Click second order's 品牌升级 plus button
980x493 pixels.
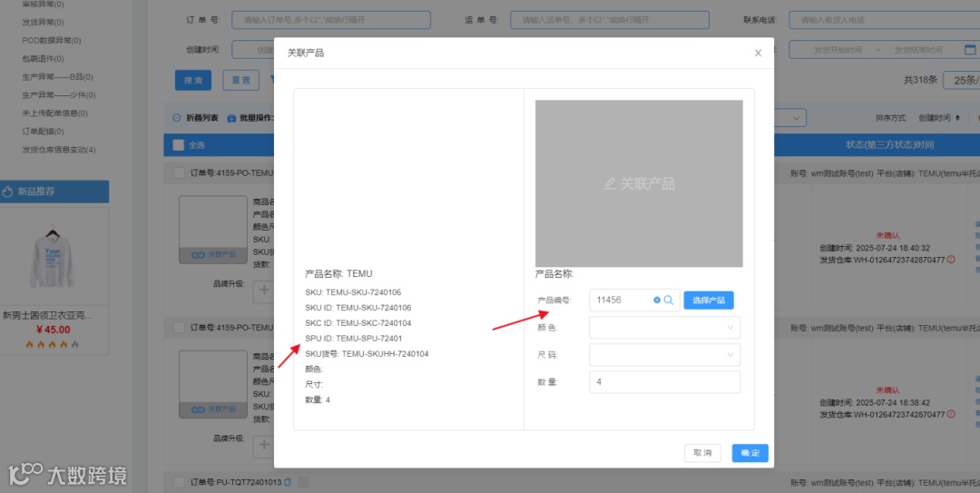point(264,445)
